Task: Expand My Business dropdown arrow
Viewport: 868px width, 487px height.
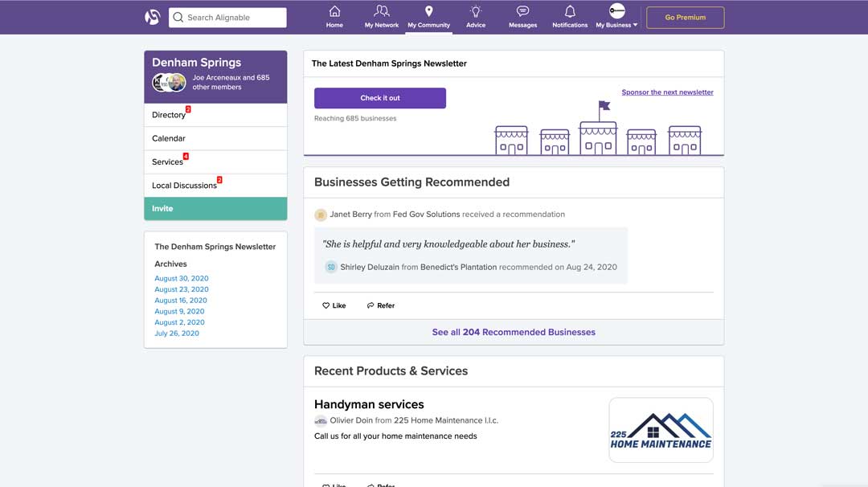Action: point(636,25)
